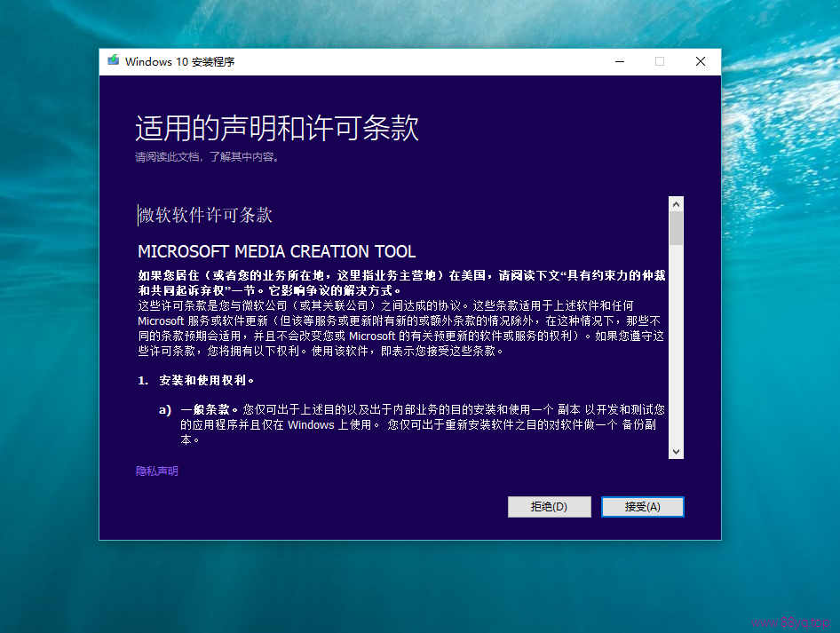
Task: Minimize the Windows 10 安装程序 window
Action: (620, 61)
